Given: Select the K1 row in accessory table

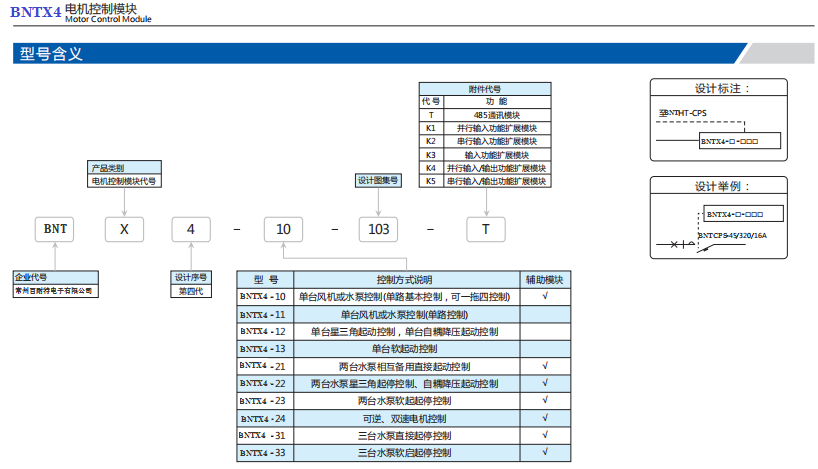Looking at the screenshot, I should tap(484, 128).
